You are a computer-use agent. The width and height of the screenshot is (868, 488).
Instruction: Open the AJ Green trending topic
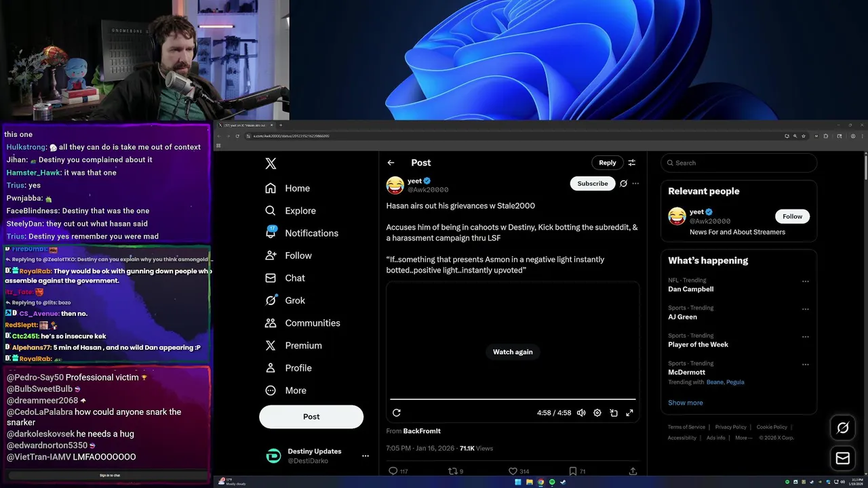tap(682, 317)
